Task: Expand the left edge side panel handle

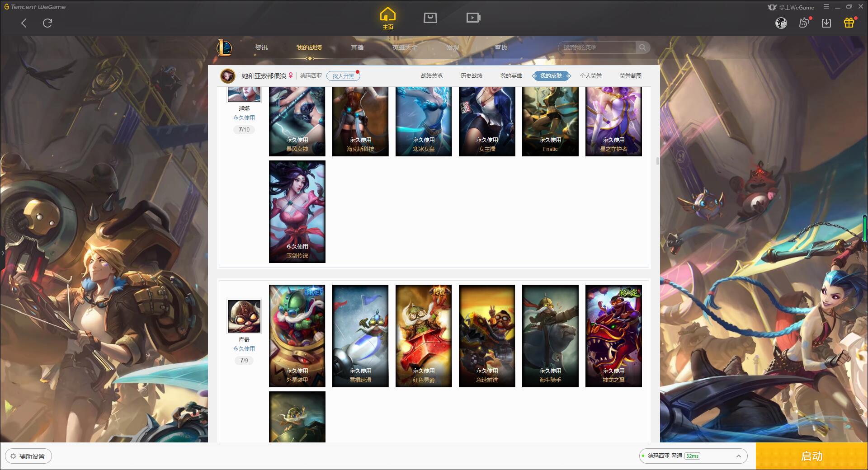Action: 2,253
